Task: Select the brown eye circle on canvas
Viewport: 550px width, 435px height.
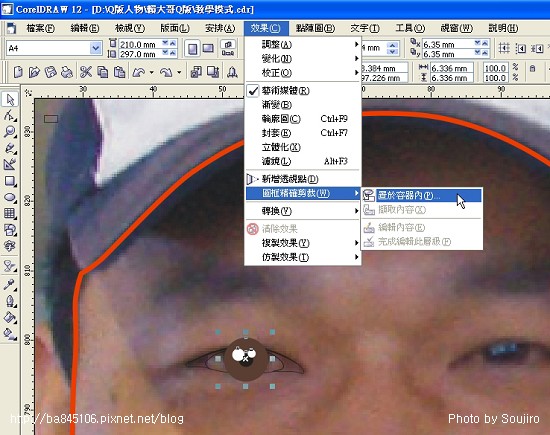Action: 245,359
